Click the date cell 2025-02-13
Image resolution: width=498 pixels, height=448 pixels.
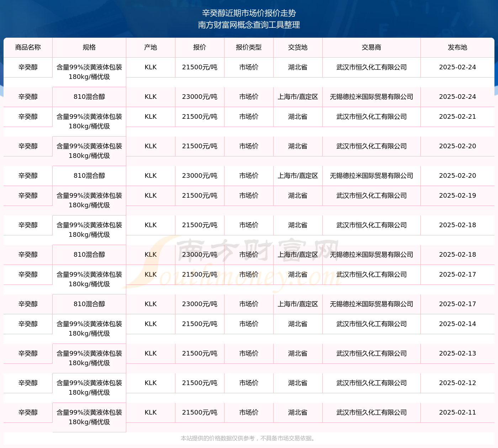(457, 353)
